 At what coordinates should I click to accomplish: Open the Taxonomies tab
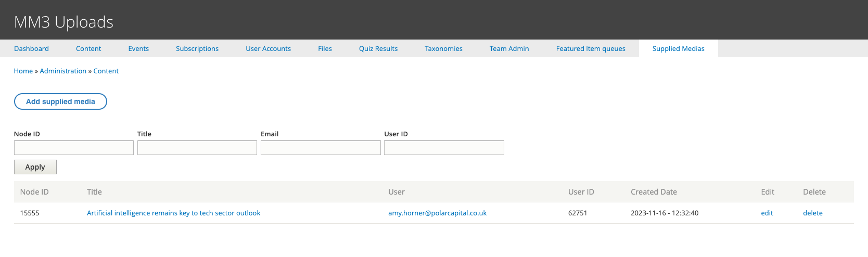(x=443, y=48)
